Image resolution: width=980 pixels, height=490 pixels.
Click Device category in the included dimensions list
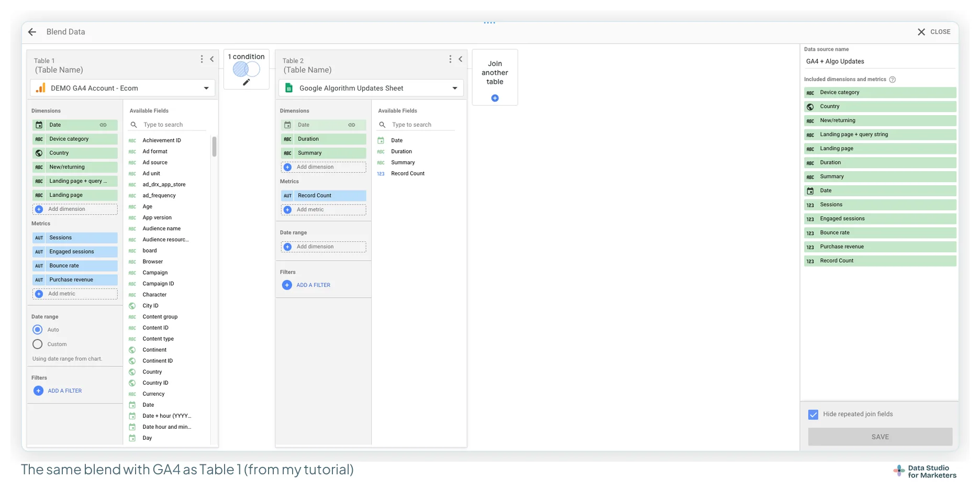pyautogui.click(x=880, y=93)
